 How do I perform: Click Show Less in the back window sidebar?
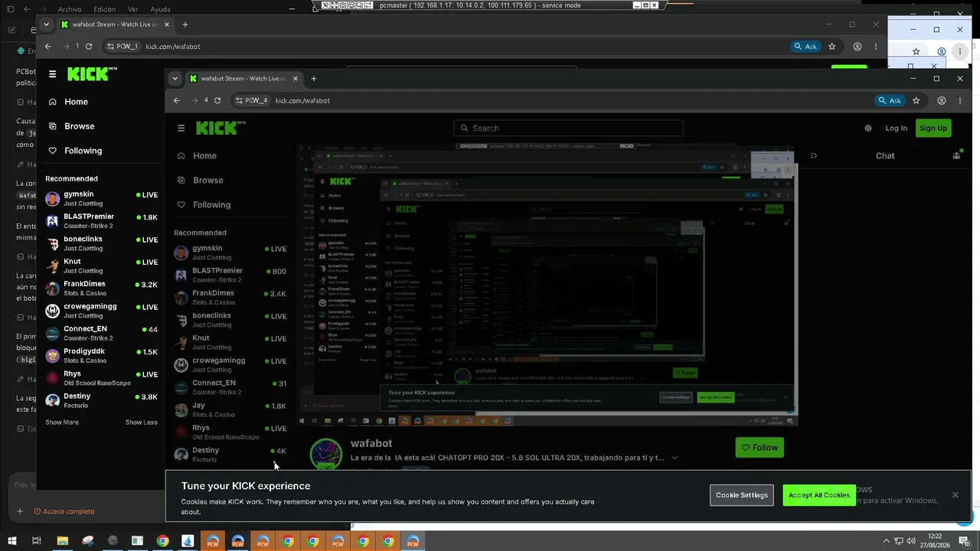[x=142, y=422]
